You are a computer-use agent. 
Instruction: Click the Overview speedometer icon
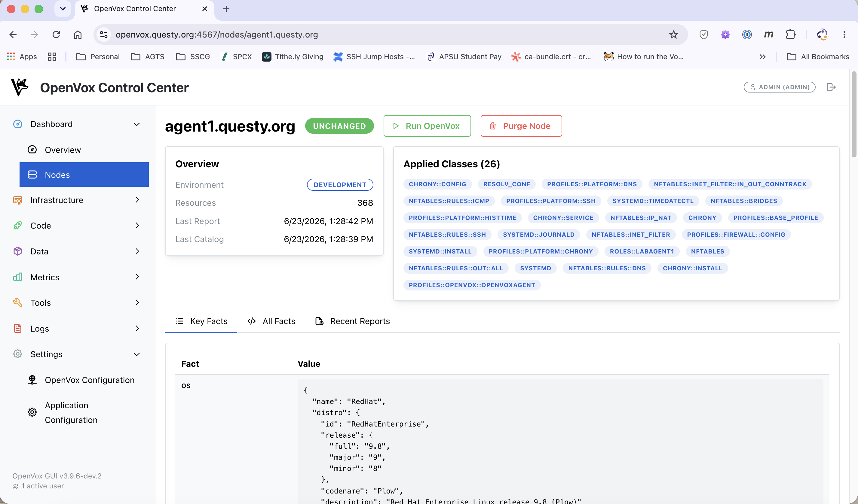[32, 150]
